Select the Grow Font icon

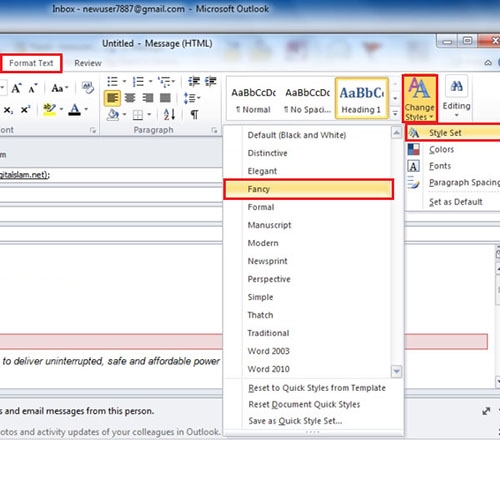click(16, 88)
